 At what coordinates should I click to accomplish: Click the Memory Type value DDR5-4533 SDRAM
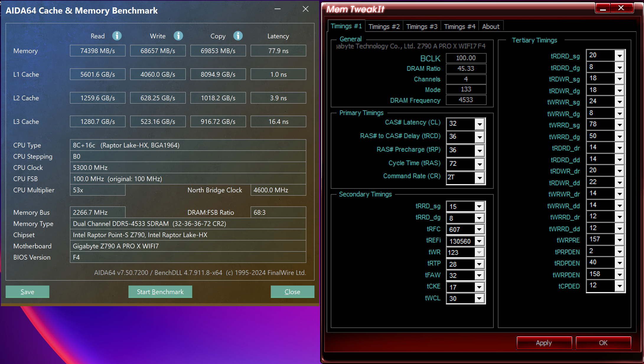pyautogui.click(x=188, y=224)
